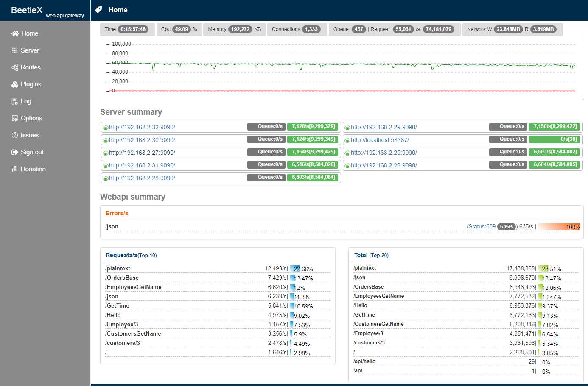This screenshot has width=588, height=386.
Task: Click the Donation icon in sidebar
Action: pyautogui.click(x=15, y=169)
